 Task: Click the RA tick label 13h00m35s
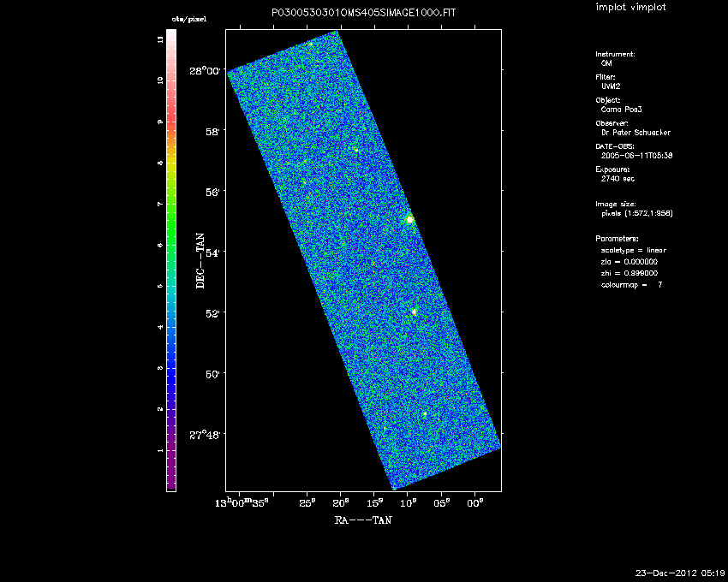click(x=242, y=502)
